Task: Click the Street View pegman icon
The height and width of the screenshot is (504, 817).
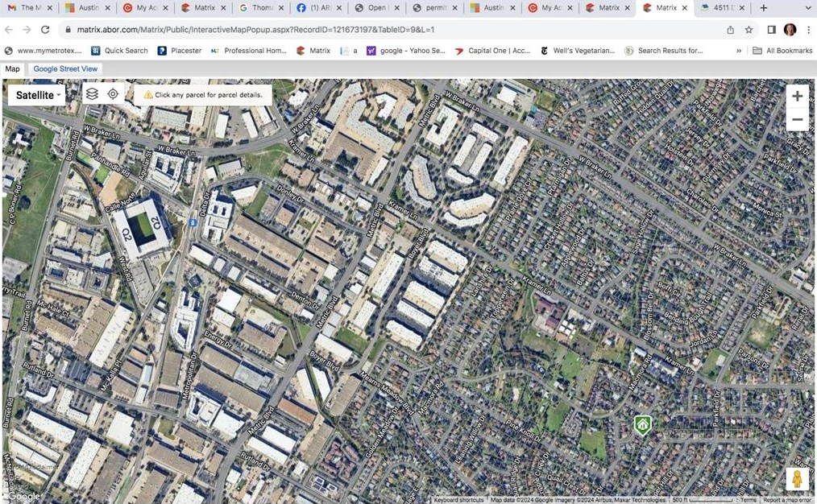Action: (x=797, y=479)
